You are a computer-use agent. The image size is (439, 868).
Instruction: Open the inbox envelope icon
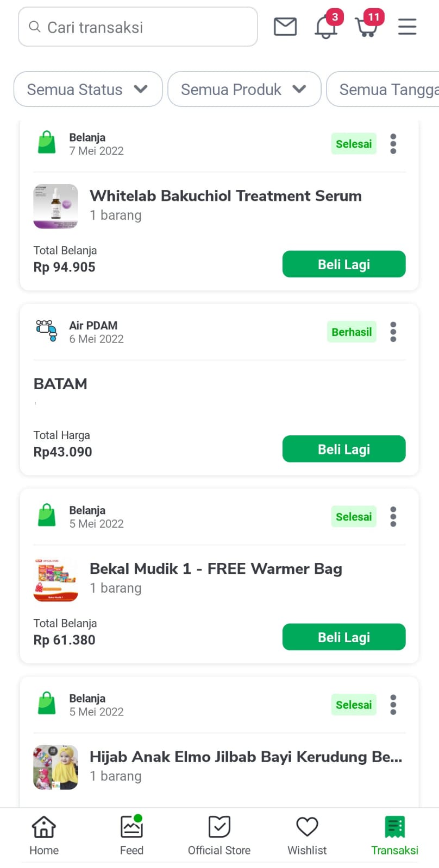pyautogui.click(x=285, y=27)
